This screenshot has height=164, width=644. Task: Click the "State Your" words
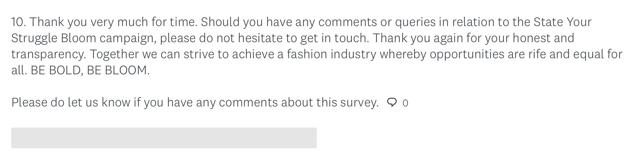[562, 22]
